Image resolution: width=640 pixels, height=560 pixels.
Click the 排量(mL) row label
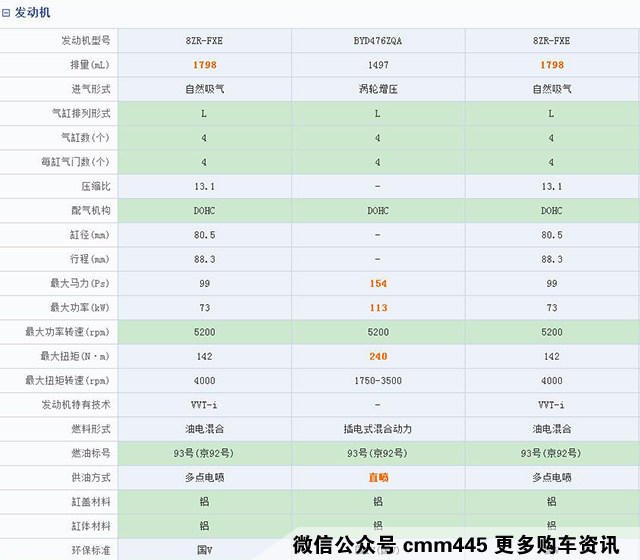coord(88,65)
